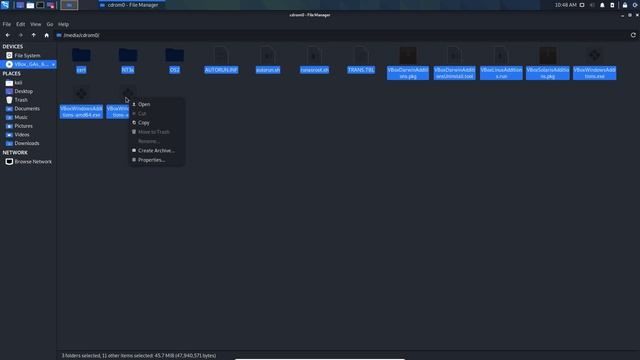Click the Kali applications menu icon
The image size is (640, 360).
5,5
